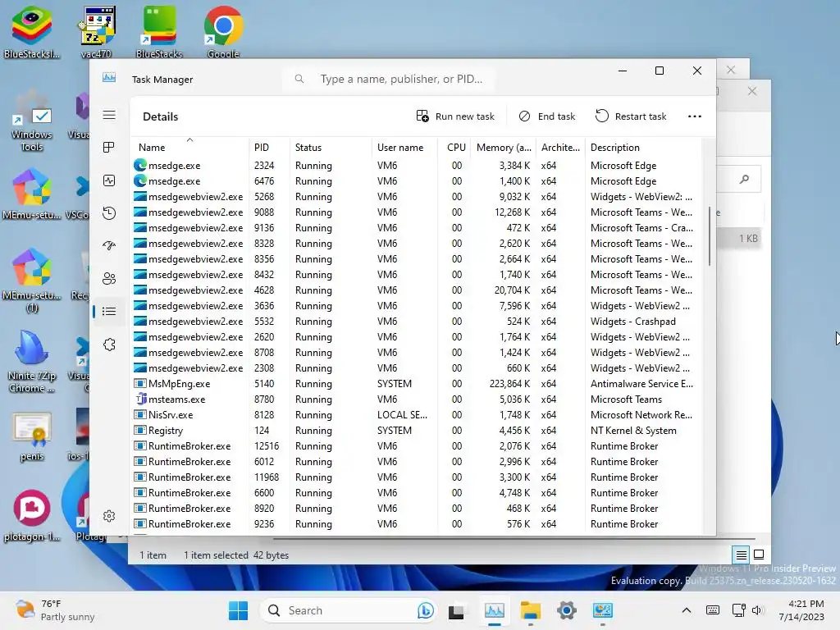The height and width of the screenshot is (630, 840).
Task: Open BlueStacks desktop shortcut
Action: (159, 32)
